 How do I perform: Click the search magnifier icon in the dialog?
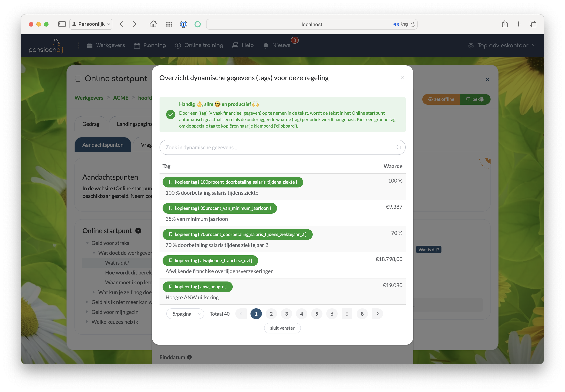click(399, 147)
